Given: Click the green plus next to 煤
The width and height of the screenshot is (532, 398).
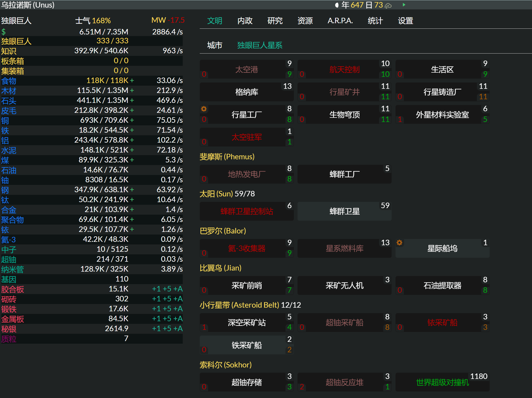Looking at the screenshot, I should tap(132, 160).
